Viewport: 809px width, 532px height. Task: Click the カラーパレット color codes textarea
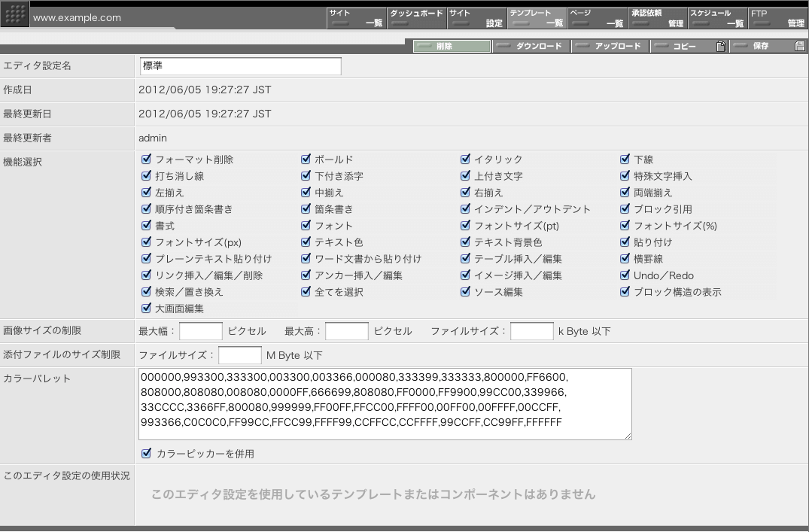click(385, 403)
